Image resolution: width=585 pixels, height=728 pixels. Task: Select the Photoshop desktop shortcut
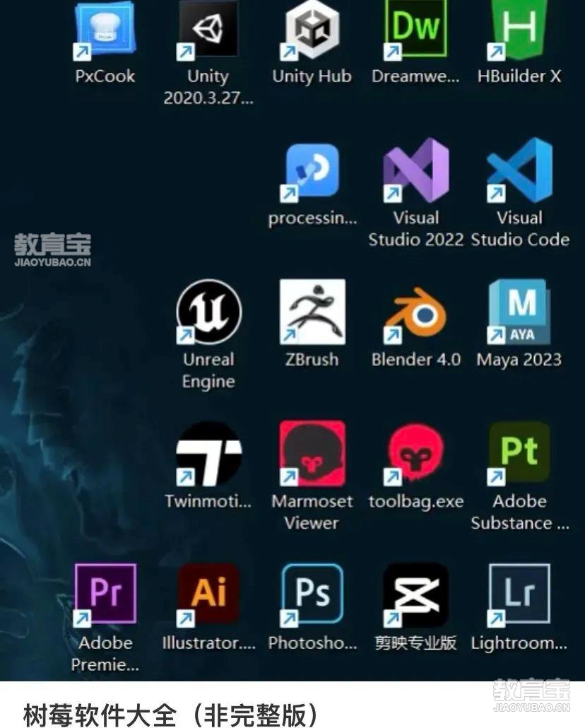312,594
